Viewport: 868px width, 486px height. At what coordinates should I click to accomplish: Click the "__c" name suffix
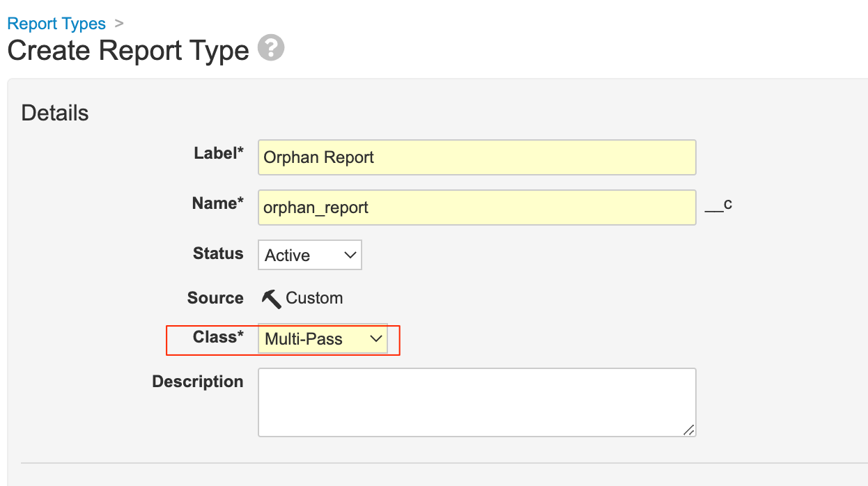[718, 205]
